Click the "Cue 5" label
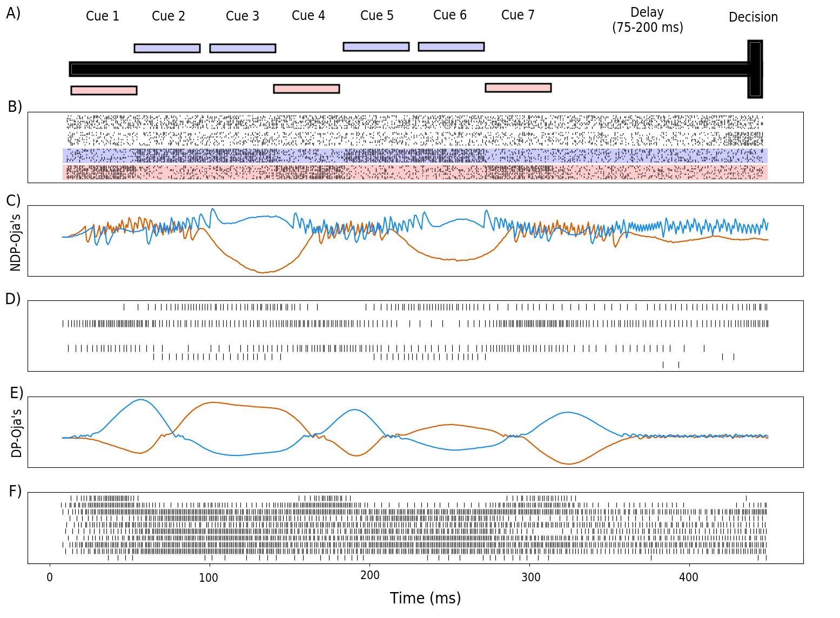840x618 pixels. (x=377, y=16)
